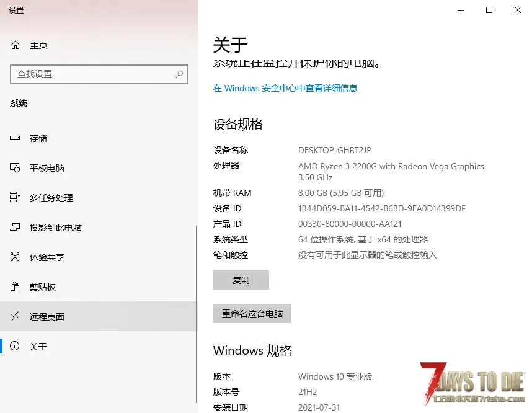Maximize the Settings window

tap(489, 10)
